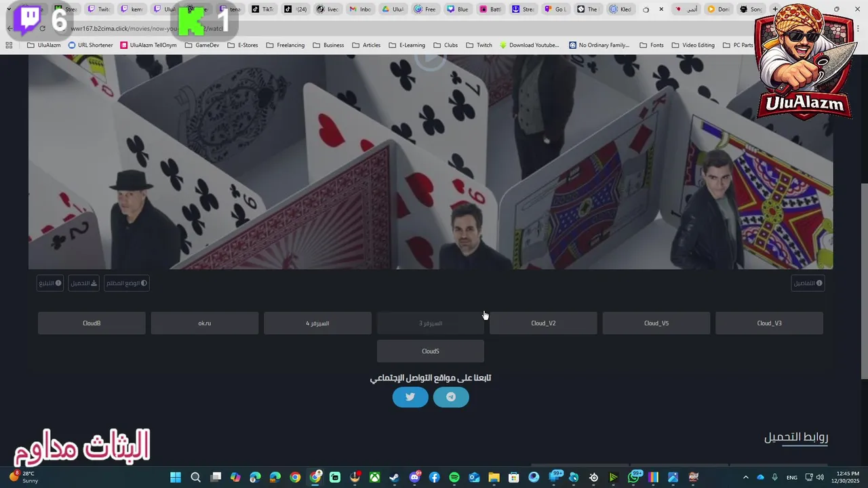
Task: Select the ok.ru server
Action: pos(205,323)
